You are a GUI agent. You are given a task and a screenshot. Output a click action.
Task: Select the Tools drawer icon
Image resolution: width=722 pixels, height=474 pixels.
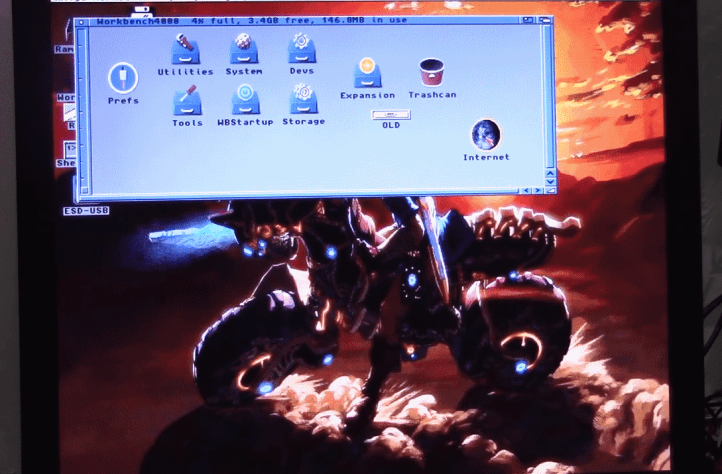[186, 99]
